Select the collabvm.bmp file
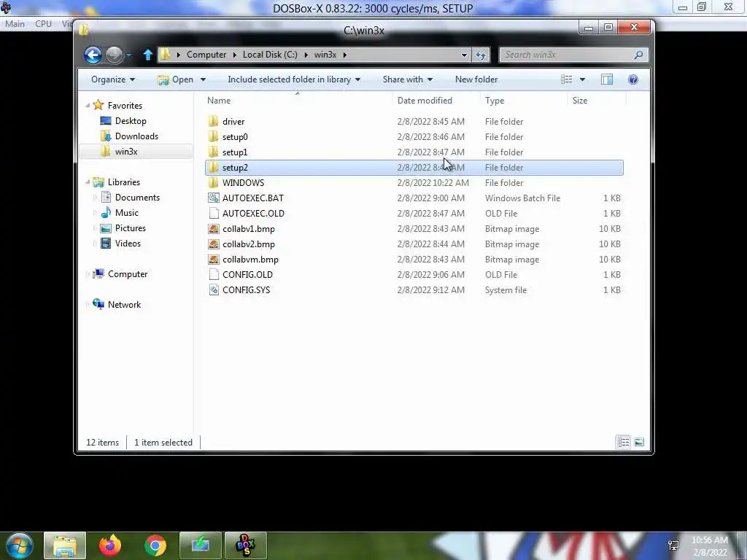Image resolution: width=747 pixels, height=560 pixels. pyautogui.click(x=414, y=260)
